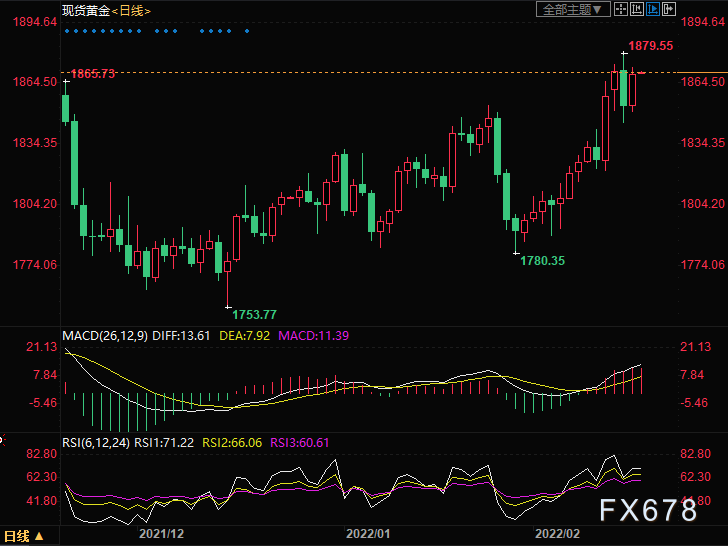The height and width of the screenshot is (546, 728).
Task: Select the 1753.77 low price label
Action: click(x=254, y=315)
